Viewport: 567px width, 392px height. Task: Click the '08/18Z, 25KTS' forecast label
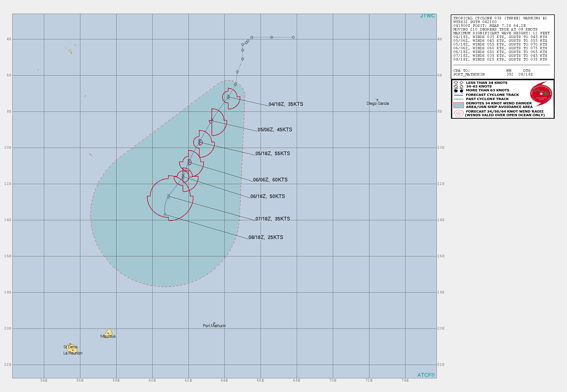266,237
